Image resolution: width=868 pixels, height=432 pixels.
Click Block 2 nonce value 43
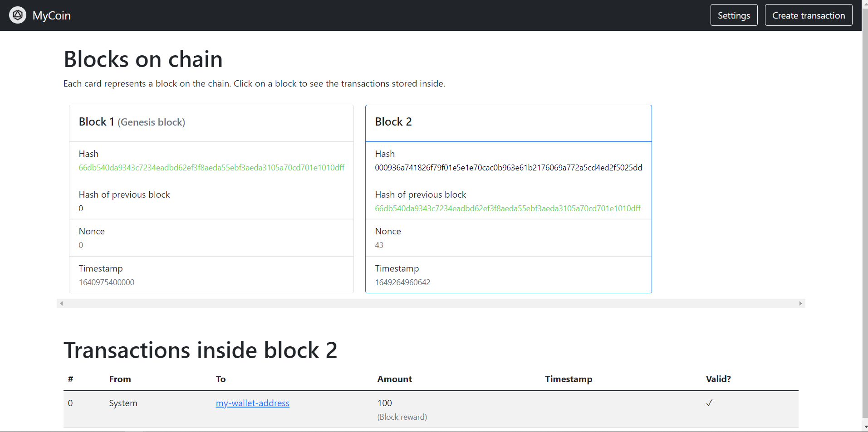pos(379,245)
